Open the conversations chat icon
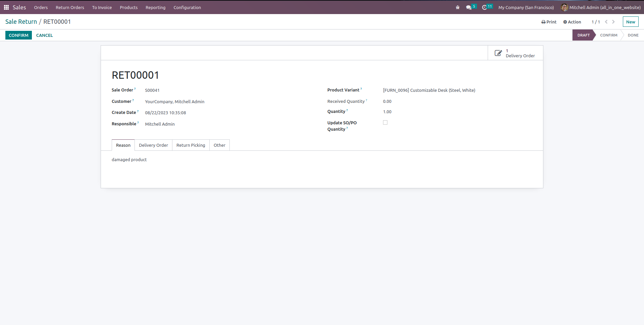The image size is (644, 325). 469,7
